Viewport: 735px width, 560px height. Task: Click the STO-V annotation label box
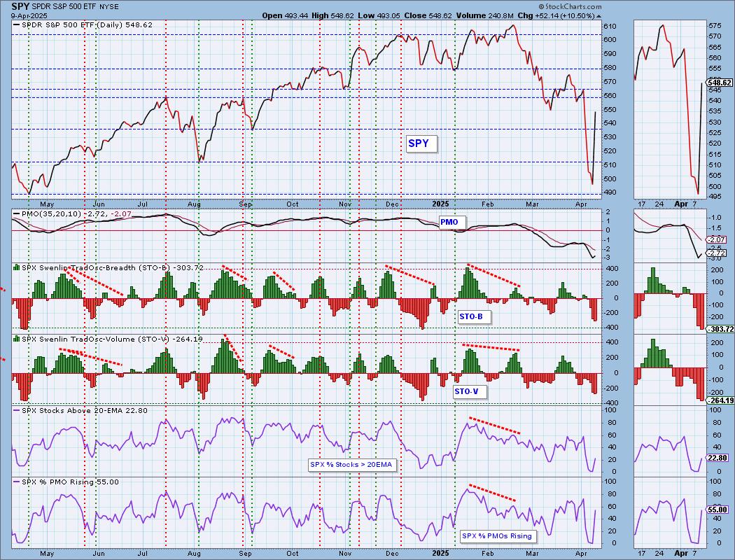[x=469, y=391]
